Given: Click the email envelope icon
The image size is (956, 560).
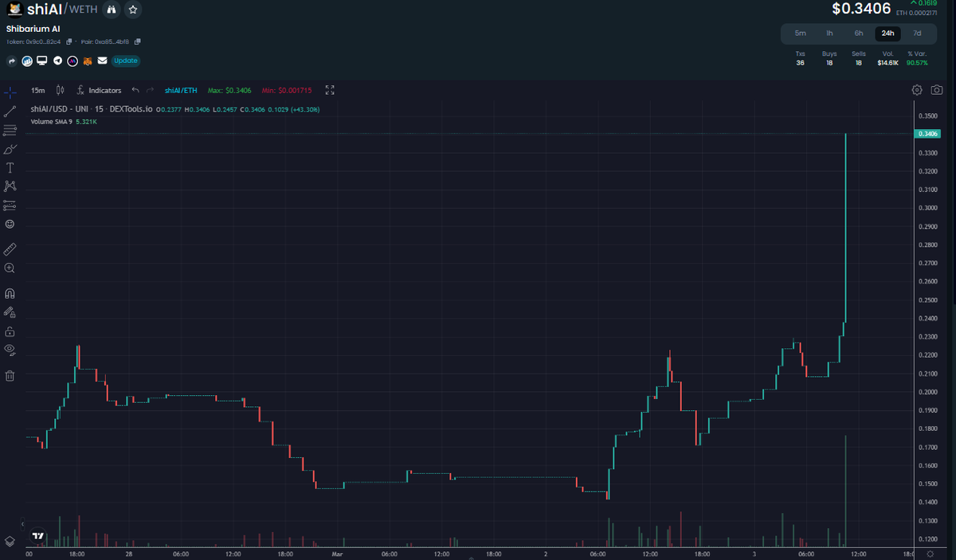Looking at the screenshot, I should tap(102, 61).
